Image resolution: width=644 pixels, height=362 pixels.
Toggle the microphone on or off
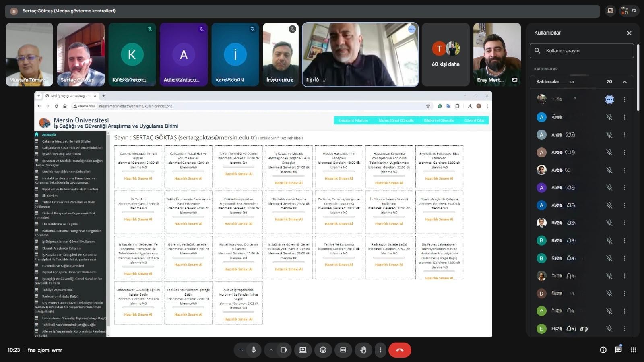254,350
